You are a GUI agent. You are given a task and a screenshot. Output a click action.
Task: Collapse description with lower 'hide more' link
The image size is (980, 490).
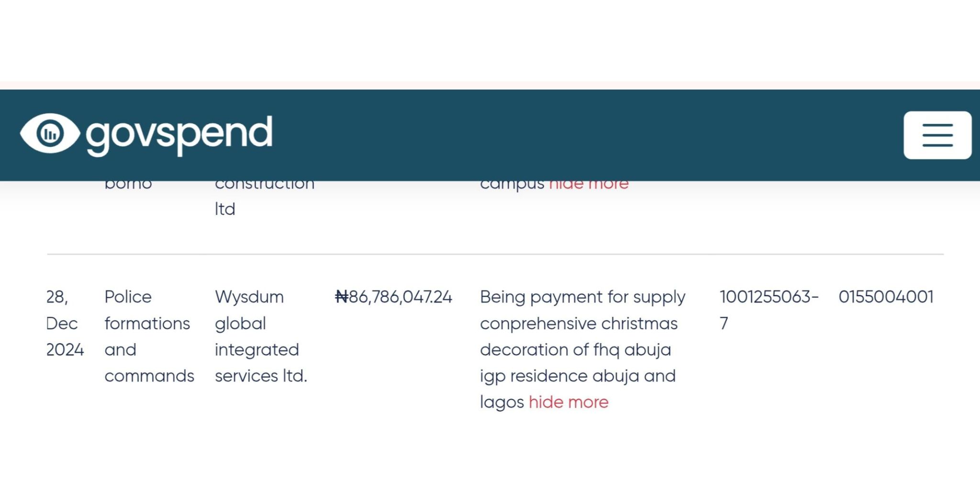click(x=568, y=402)
